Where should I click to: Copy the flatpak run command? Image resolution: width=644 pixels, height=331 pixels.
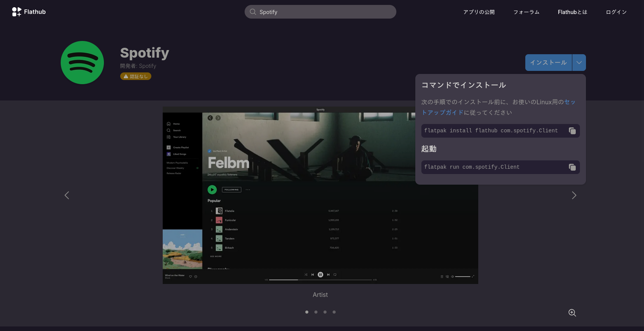tap(572, 167)
